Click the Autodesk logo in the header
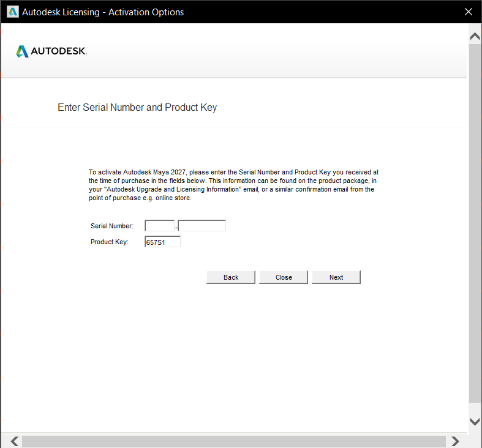 (51, 51)
